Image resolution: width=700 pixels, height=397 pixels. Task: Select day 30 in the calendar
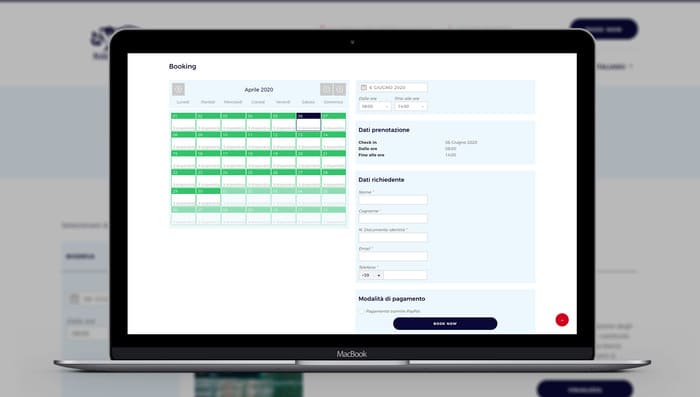208,197
